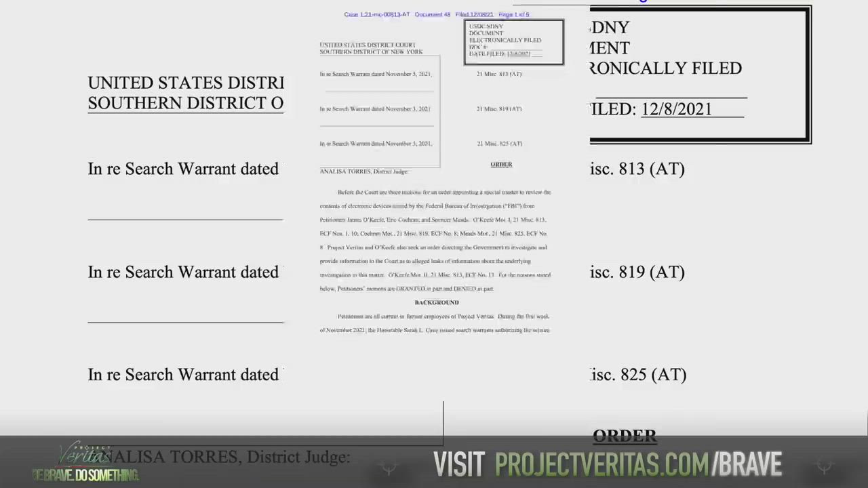Click the crosshair icon right of BRAVE
868x488 pixels.
pos(825,466)
